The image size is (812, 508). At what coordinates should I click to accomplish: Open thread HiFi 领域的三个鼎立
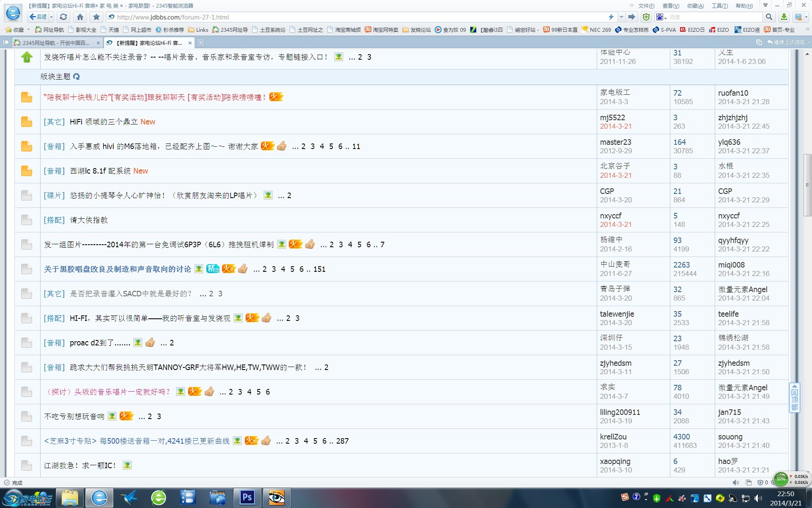[104, 122]
